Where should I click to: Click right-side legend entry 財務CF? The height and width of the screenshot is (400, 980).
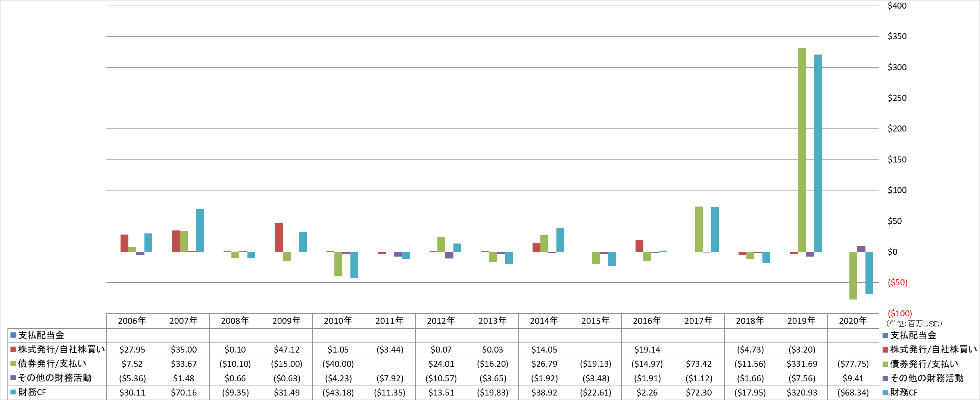900,393
